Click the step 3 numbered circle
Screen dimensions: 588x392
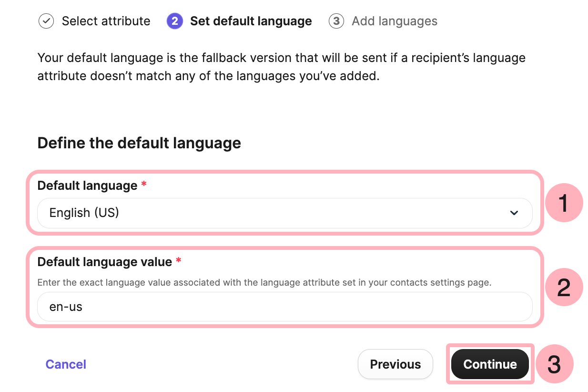tap(336, 21)
